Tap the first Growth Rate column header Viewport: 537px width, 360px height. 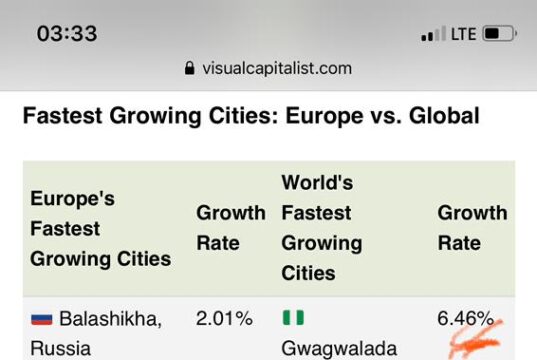tap(231, 228)
